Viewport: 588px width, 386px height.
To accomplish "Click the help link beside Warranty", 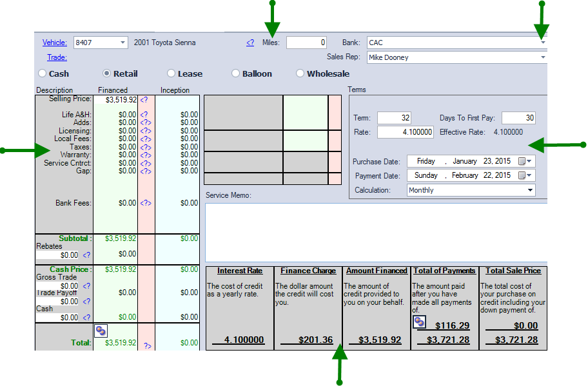I will point(146,155).
